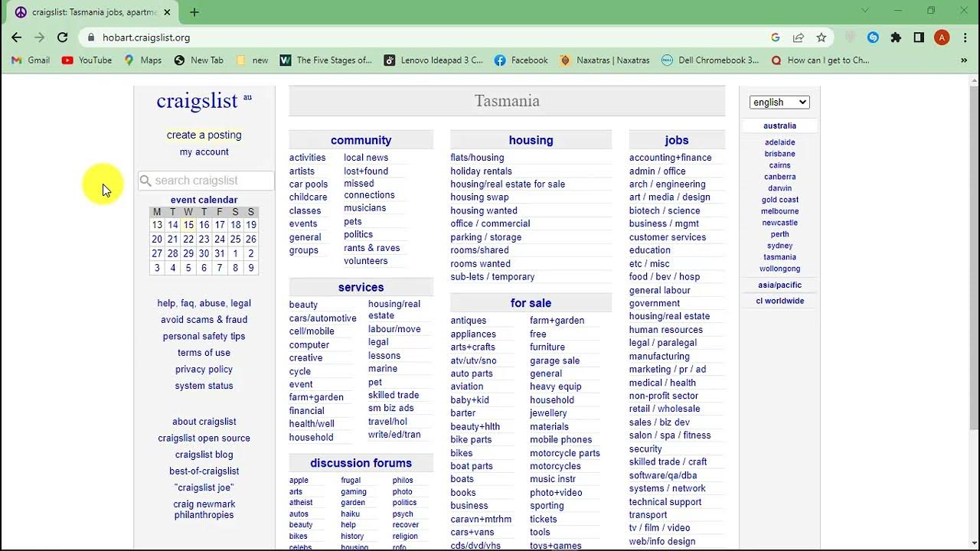Open the jobs section heading
This screenshot has width=980, height=551.
point(677,140)
